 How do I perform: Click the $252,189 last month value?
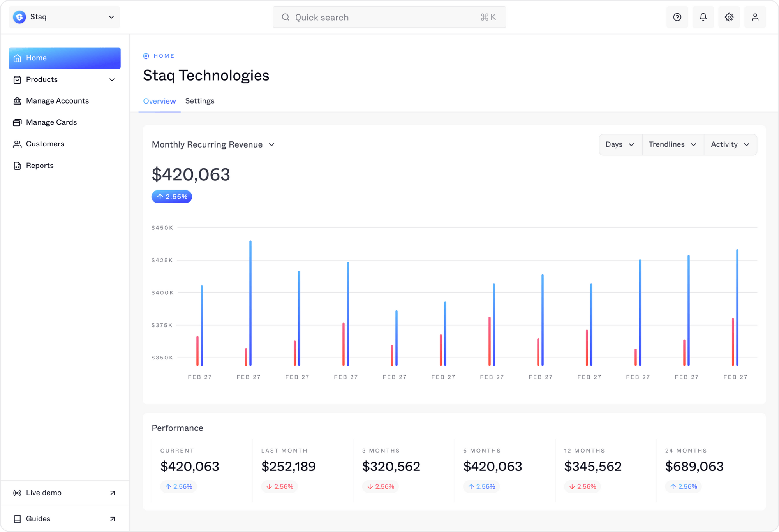pyautogui.click(x=288, y=467)
